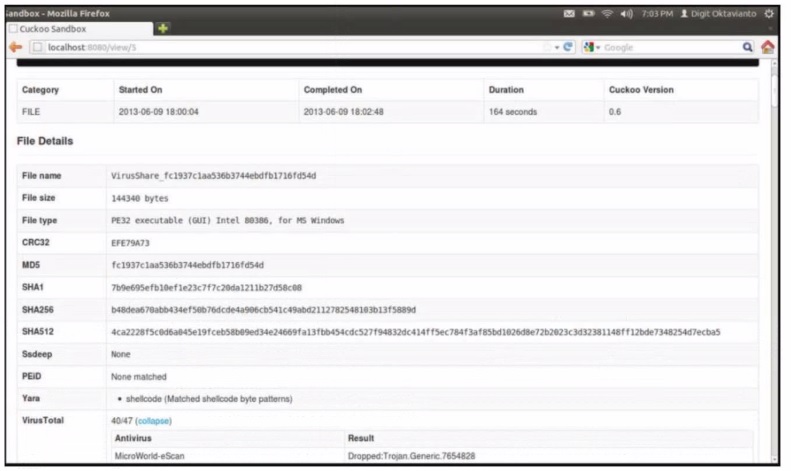
Task: Open a new tab with plus button
Action: [x=163, y=28]
